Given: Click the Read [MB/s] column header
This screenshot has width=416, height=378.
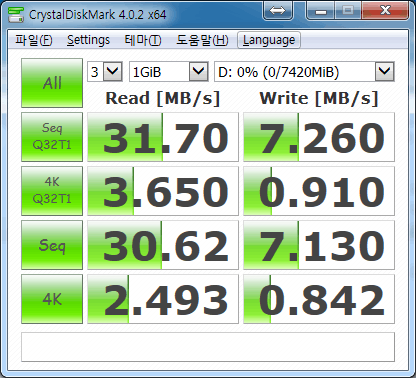Looking at the screenshot, I should tap(163, 98).
